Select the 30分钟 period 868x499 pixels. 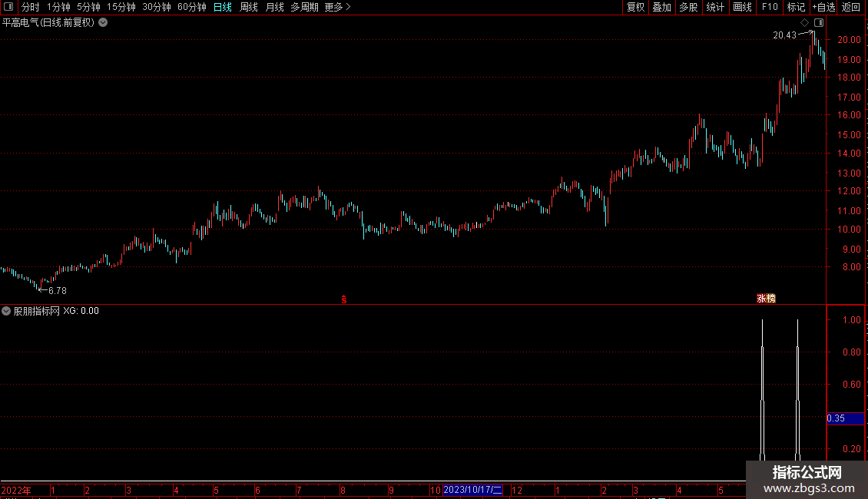(x=157, y=7)
